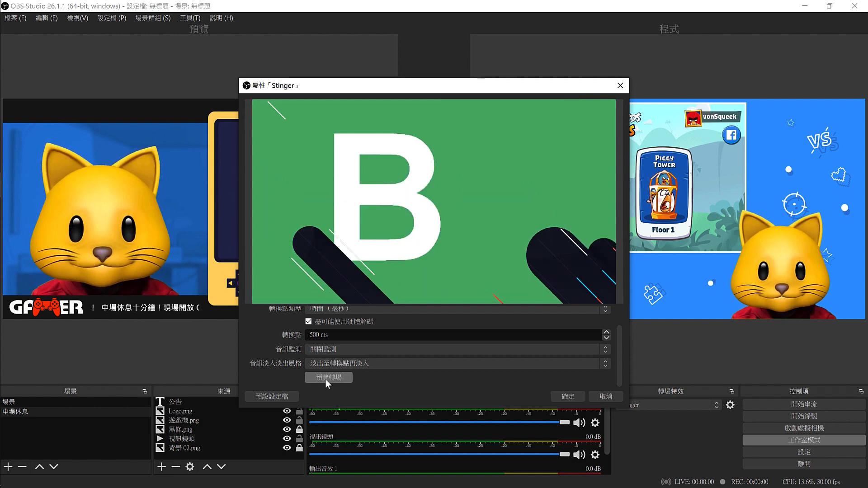Viewport: 868px width, 488px height.
Task: Open audio settings gear for 視訊鏡頭
Action: (595, 455)
